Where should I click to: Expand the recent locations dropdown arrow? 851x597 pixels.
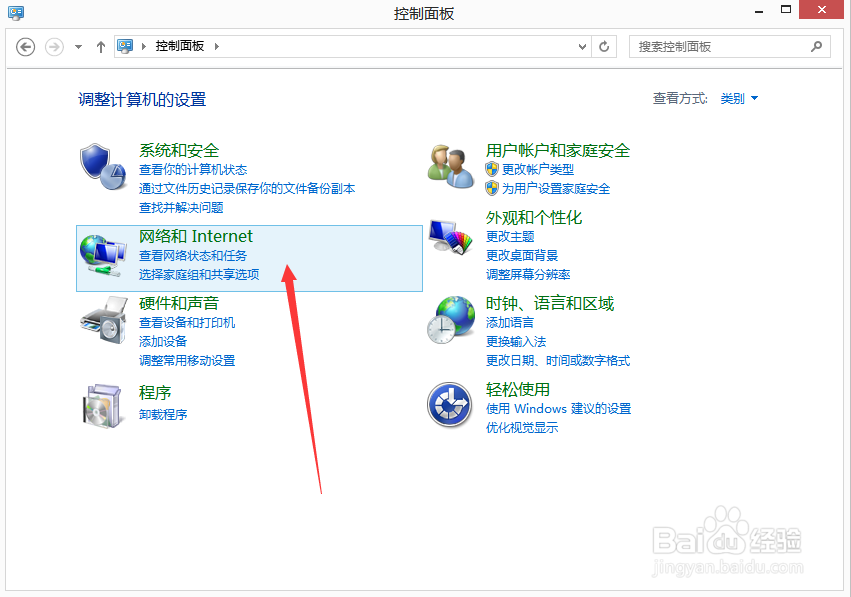tap(77, 46)
